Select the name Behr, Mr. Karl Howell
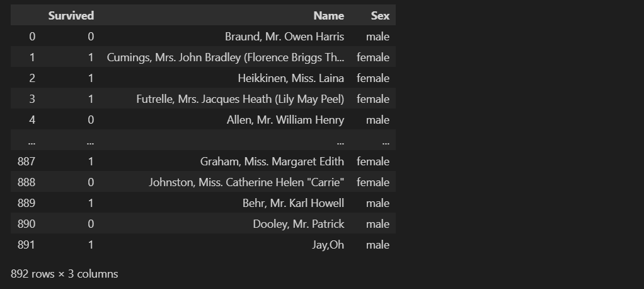This screenshot has width=644, height=289. click(293, 203)
